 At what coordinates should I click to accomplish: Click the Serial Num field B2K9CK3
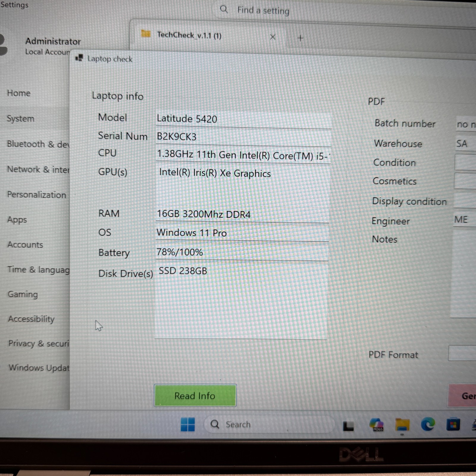pyautogui.click(x=243, y=137)
